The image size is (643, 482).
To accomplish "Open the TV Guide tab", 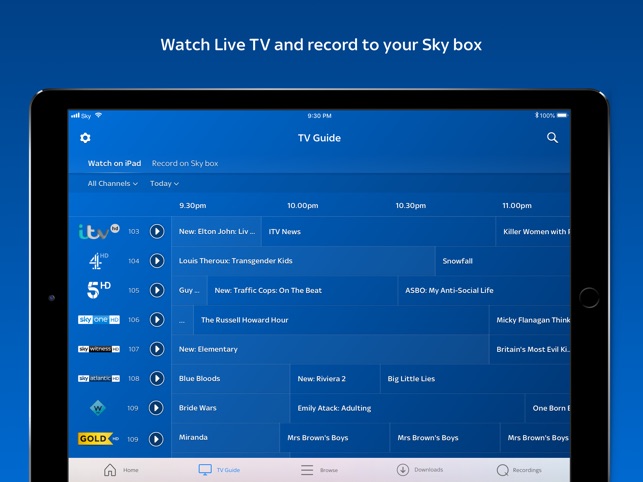I will tap(219, 470).
